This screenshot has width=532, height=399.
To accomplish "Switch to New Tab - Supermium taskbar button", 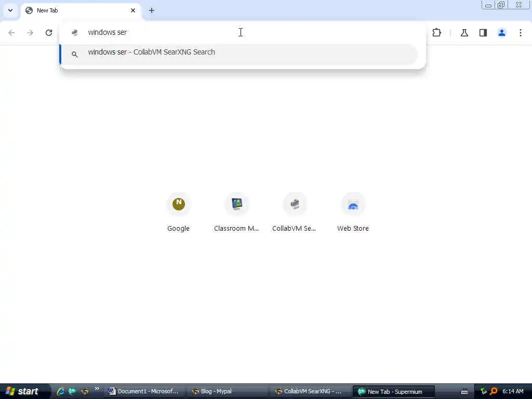I will pyautogui.click(x=394, y=392).
